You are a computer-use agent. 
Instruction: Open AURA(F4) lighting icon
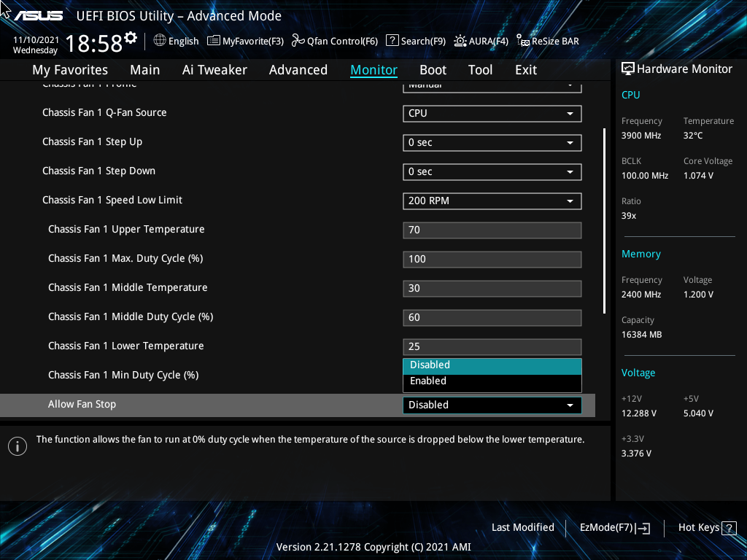tap(460, 41)
